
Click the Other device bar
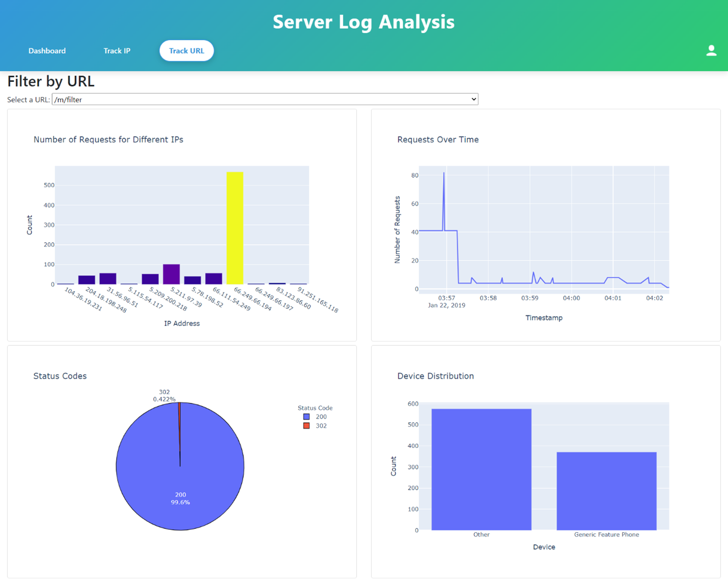(481, 469)
